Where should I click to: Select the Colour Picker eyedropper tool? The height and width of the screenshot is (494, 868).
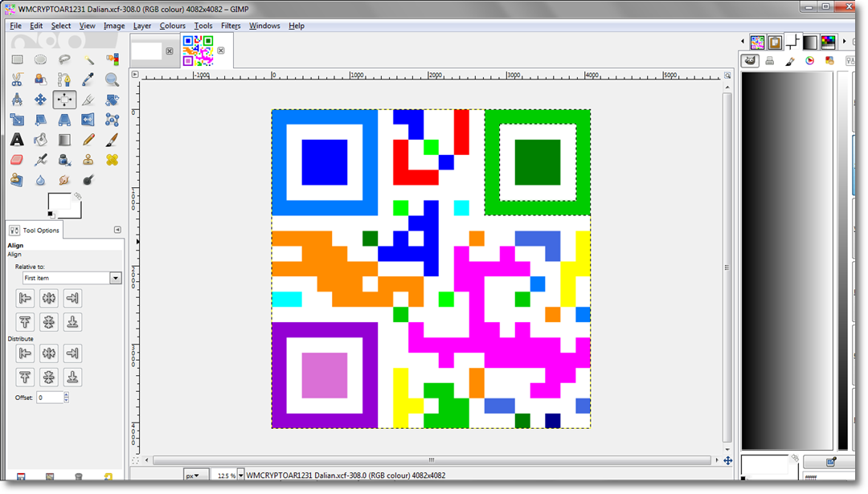pyautogui.click(x=88, y=80)
